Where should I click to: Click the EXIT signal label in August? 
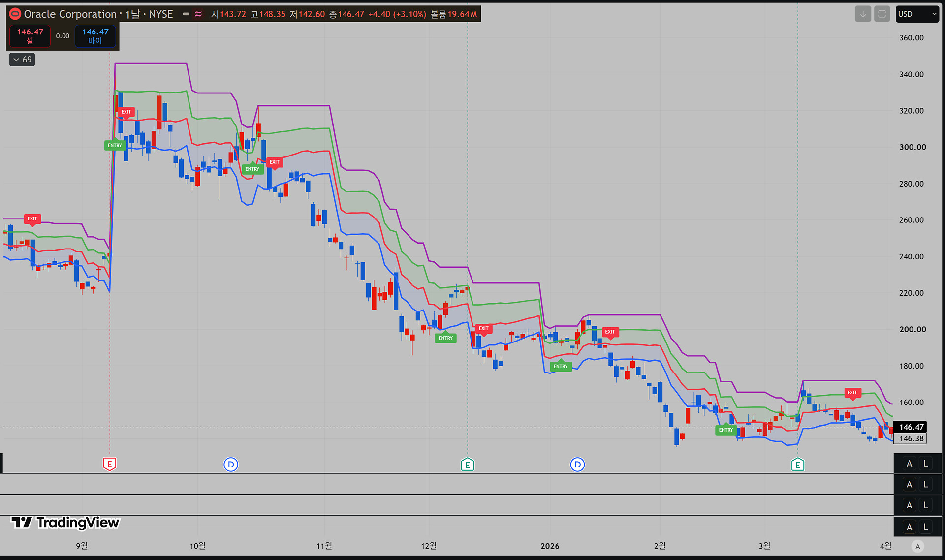click(32, 219)
